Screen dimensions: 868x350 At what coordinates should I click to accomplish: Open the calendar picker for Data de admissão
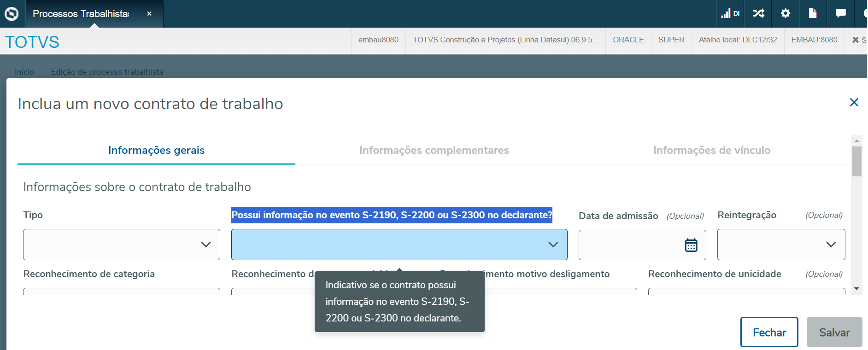click(x=691, y=245)
